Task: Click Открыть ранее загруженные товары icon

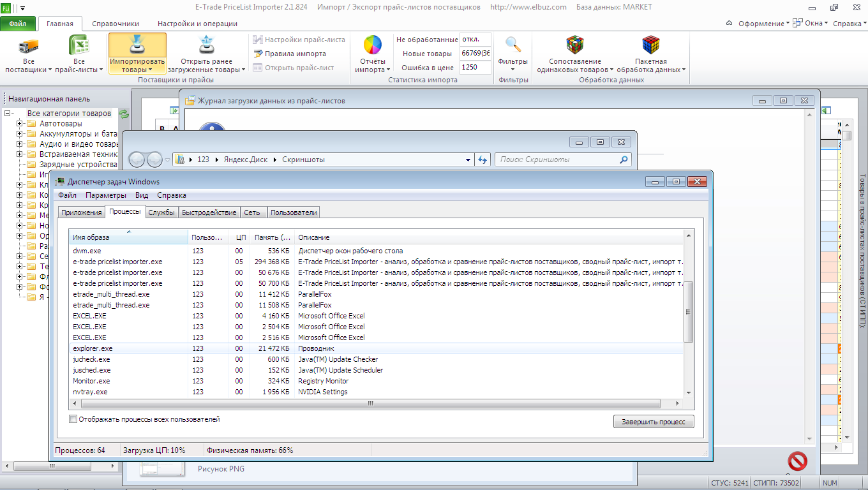Action: point(206,46)
